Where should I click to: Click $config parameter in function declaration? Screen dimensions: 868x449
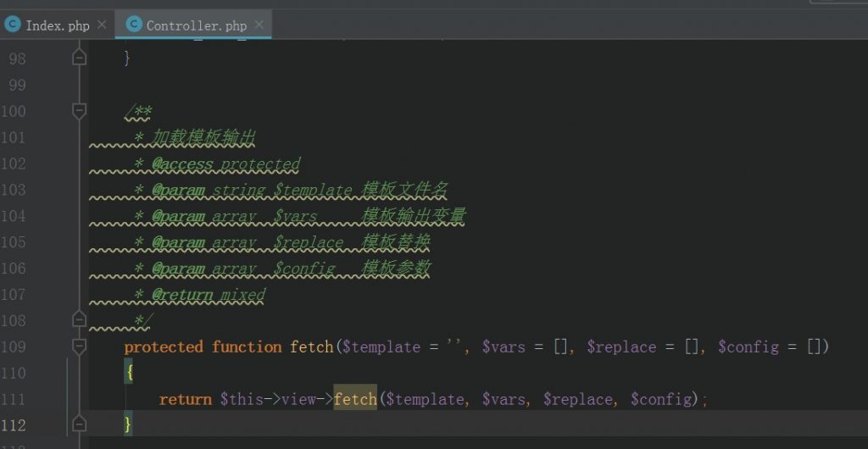tap(748, 347)
